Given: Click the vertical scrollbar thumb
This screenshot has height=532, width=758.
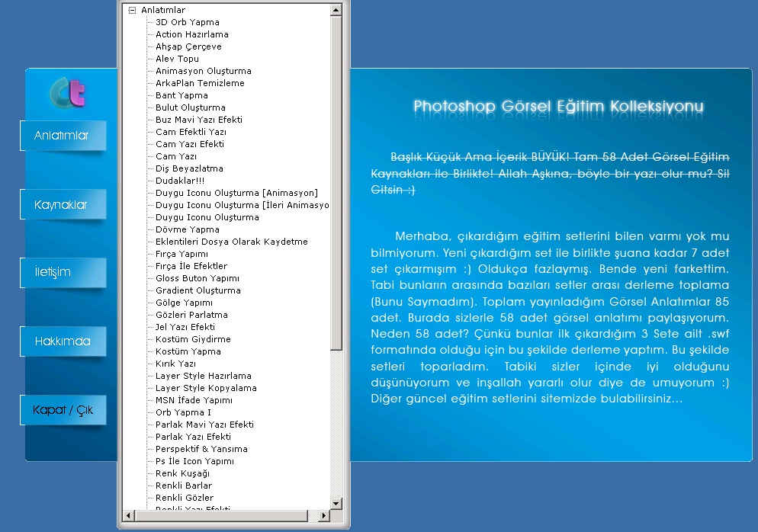Looking at the screenshot, I should point(336,183).
